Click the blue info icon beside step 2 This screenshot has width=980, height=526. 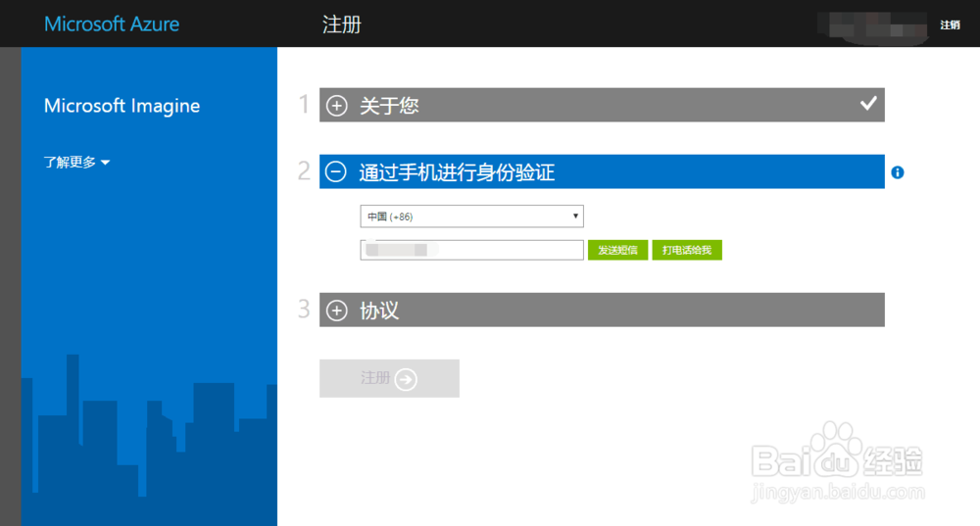(898, 172)
